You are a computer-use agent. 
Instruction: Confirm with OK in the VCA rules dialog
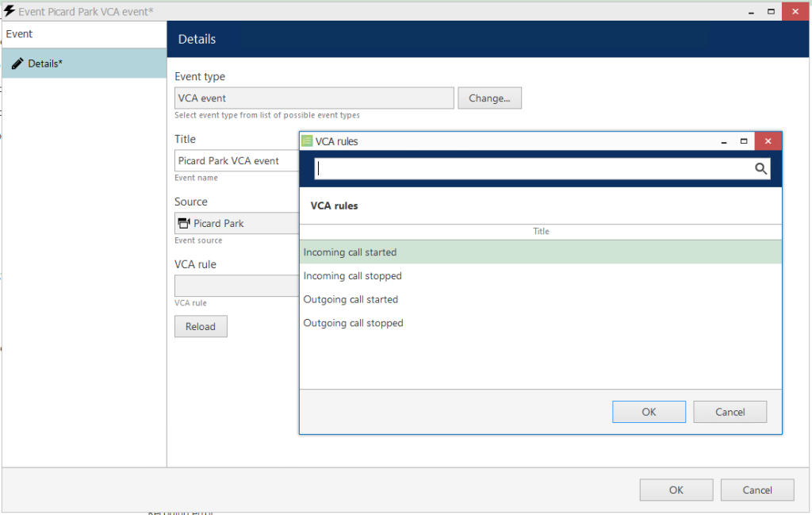coord(649,412)
